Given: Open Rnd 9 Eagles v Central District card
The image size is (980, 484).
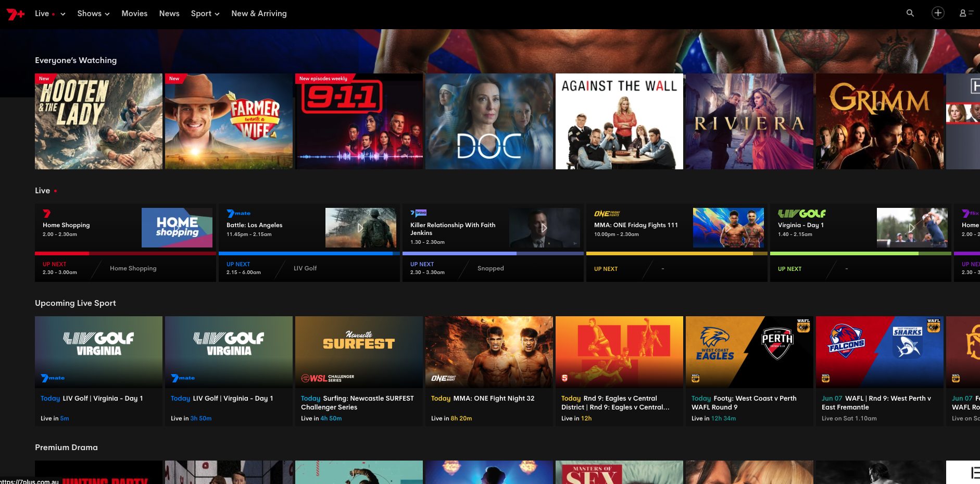Looking at the screenshot, I should (619, 371).
